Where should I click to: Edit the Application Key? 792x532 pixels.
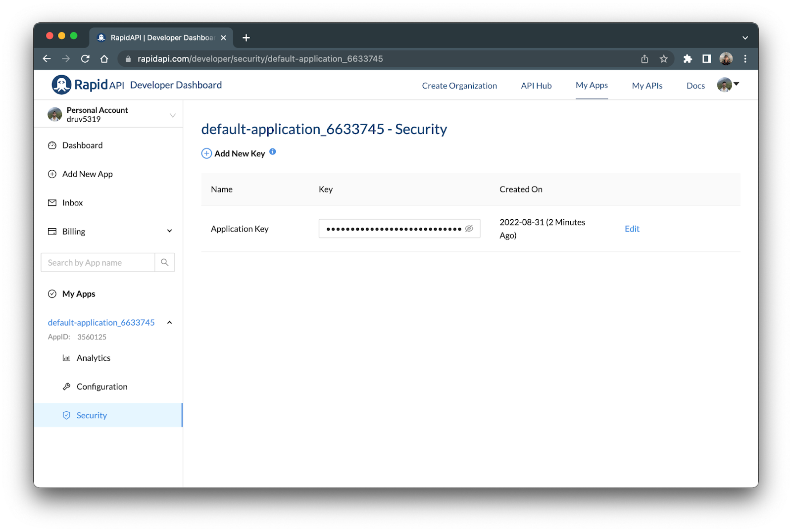point(632,229)
